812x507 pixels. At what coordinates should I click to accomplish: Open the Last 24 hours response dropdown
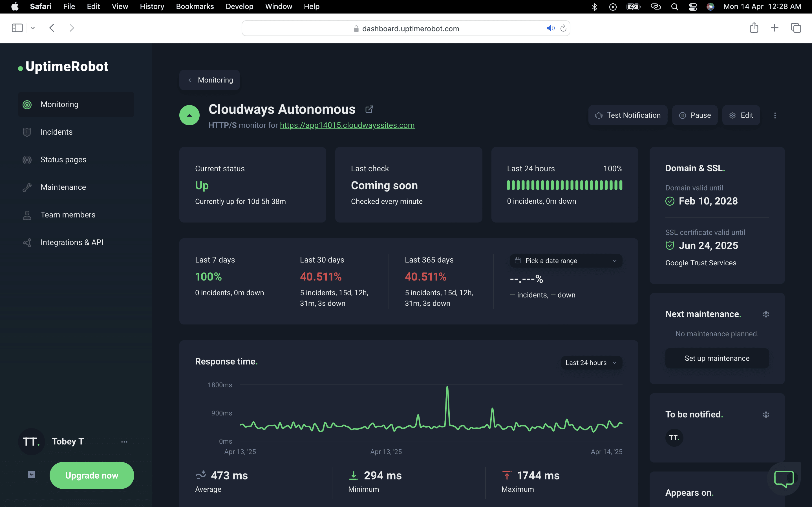[x=591, y=363]
